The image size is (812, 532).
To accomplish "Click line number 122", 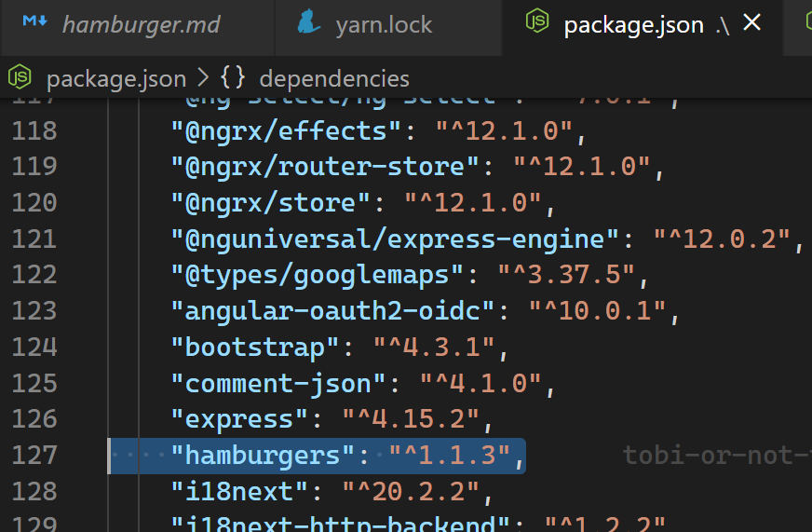I will pos(34,275).
